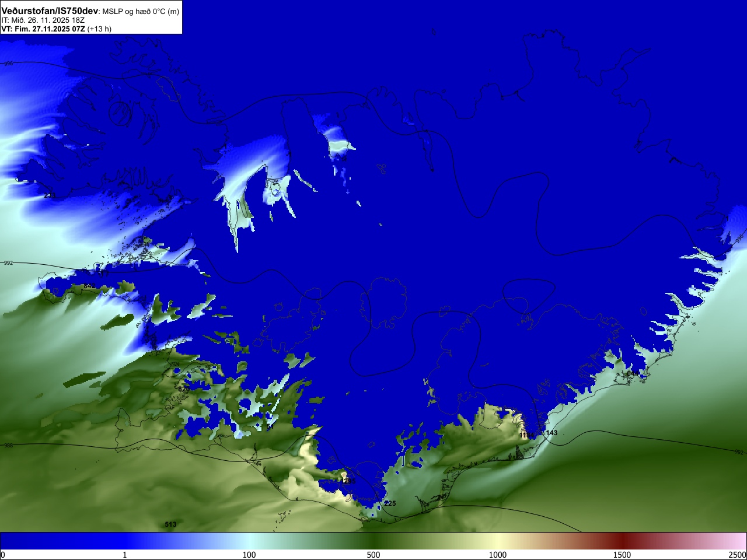Screen dimensions: 747x560
Task: Click the '1500' label on the color scale
Action: [x=622, y=555]
